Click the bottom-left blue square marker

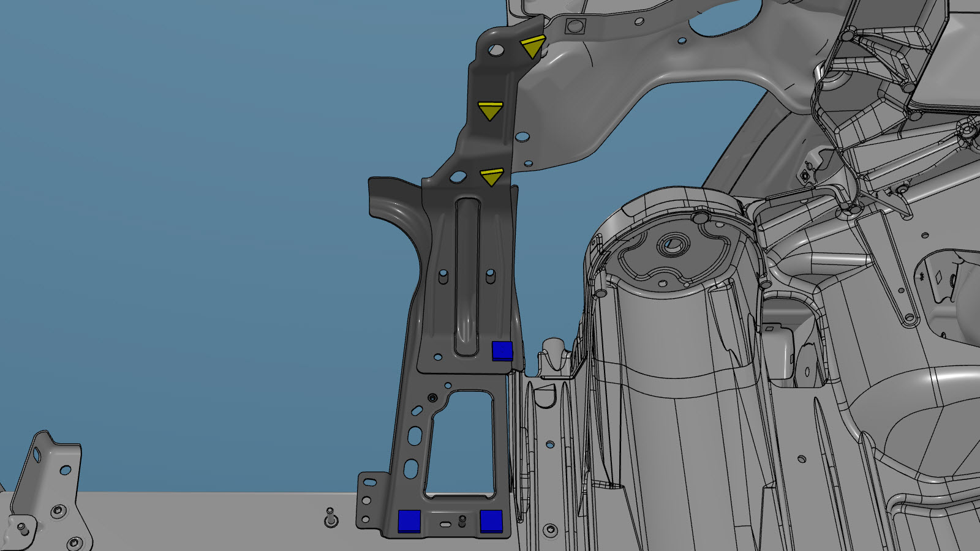click(x=409, y=520)
